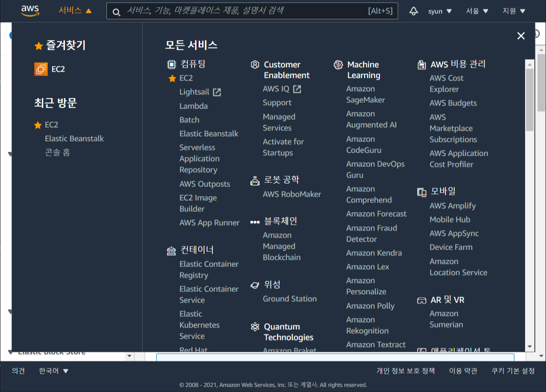This screenshot has width=546, height=392.
Task: Open 쿠키 기본 설정
Action: [x=513, y=371]
